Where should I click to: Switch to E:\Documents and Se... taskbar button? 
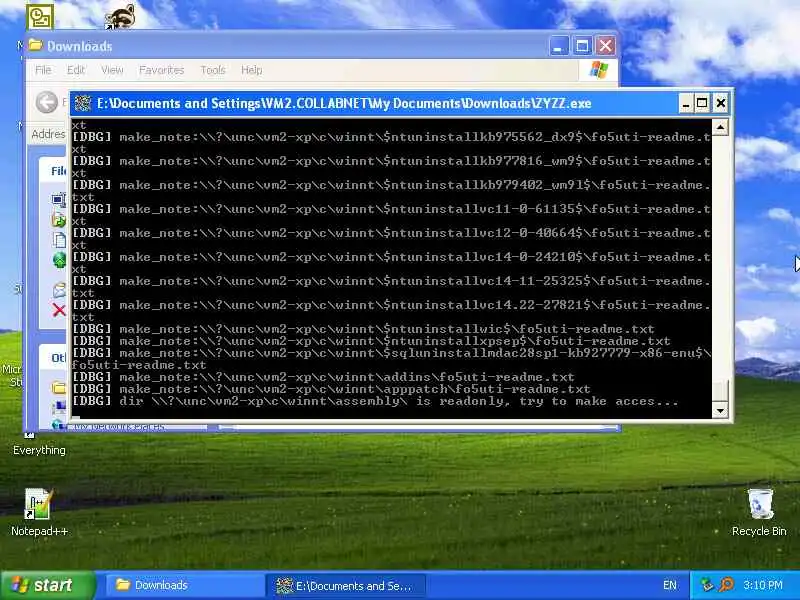[x=345, y=585]
